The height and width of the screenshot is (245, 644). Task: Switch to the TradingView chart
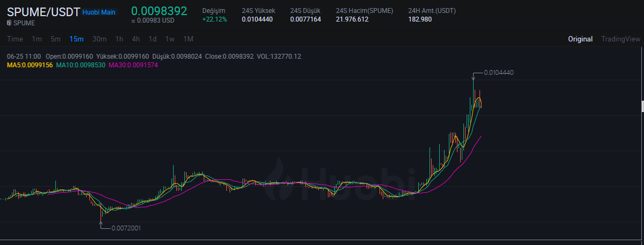coord(620,39)
